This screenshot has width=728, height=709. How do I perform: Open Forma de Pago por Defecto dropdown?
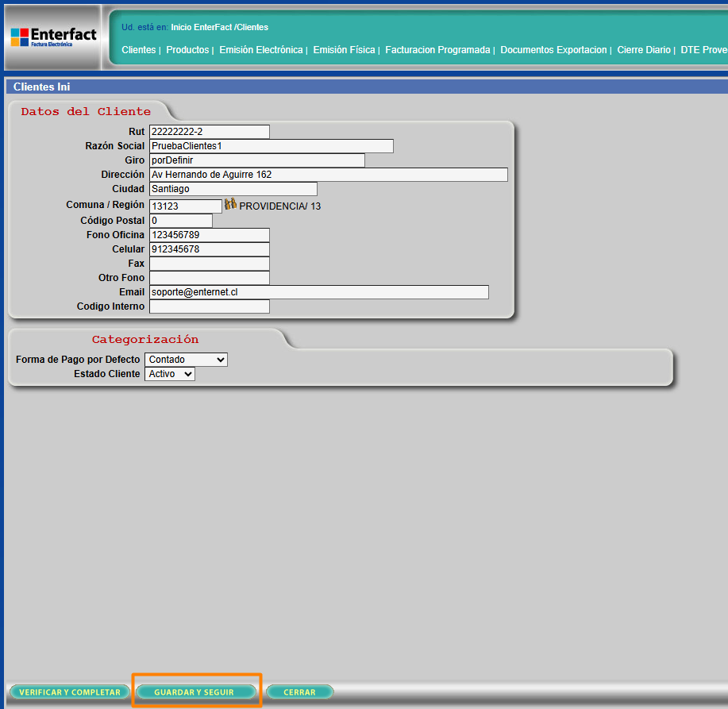[x=186, y=360]
